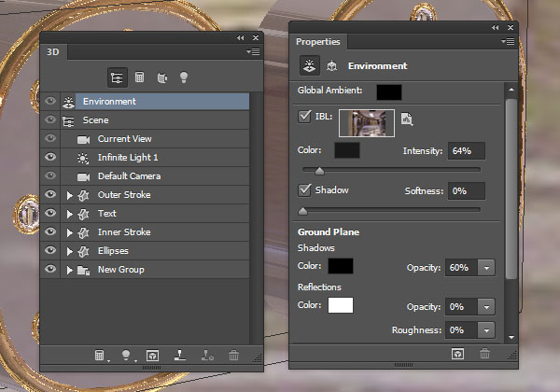Hide Ellipses eye icon

tap(50, 250)
